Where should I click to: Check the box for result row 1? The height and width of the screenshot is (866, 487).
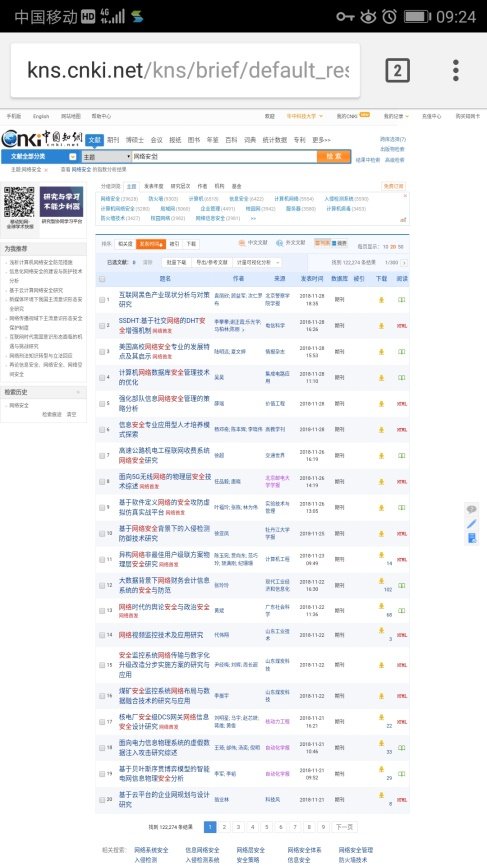102,300
